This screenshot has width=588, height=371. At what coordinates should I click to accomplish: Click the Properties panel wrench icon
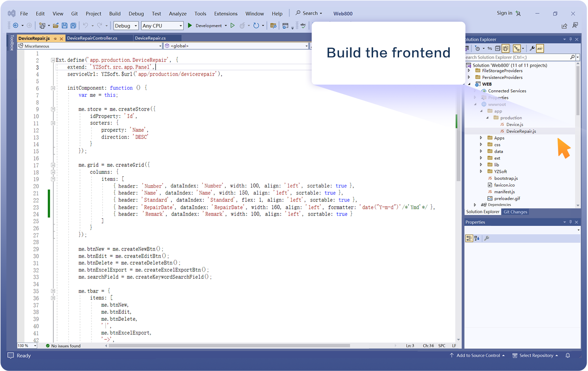click(x=486, y=238)
